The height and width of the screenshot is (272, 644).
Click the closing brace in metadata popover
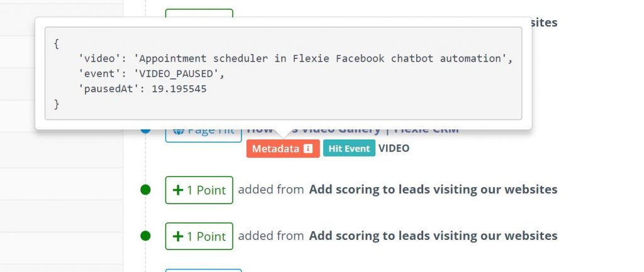tap(56, 104)
